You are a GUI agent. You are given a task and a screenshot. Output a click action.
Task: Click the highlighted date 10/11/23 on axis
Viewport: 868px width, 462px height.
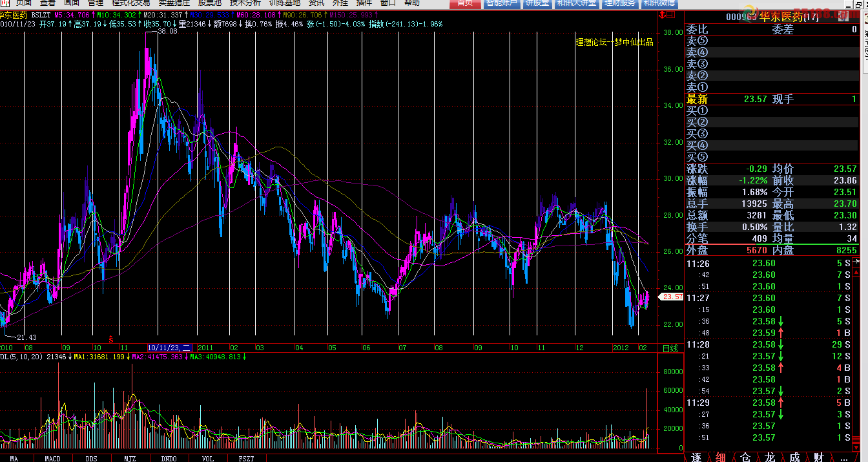(x=170, y=348)
